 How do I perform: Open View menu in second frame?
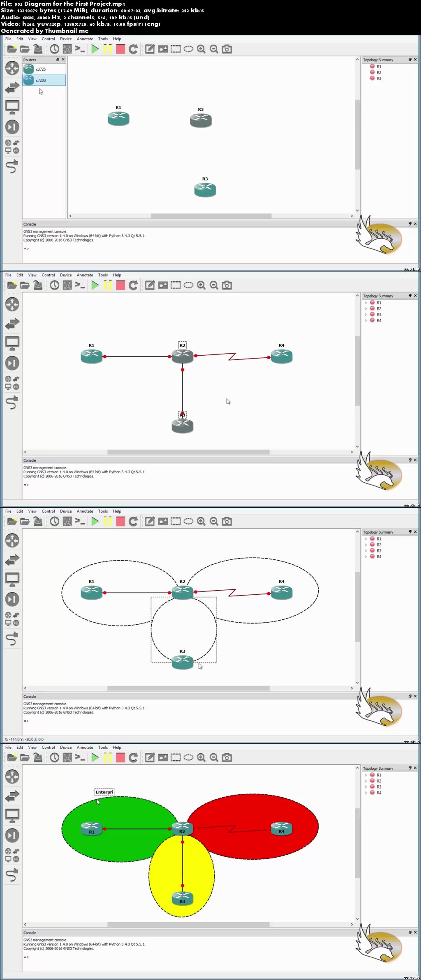click(x=32, y=275)
